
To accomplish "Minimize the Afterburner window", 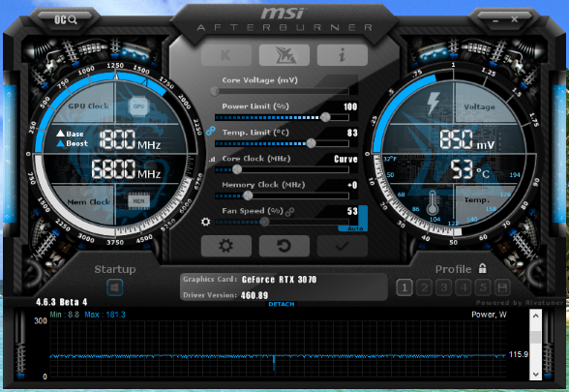I will click(495, 20).
